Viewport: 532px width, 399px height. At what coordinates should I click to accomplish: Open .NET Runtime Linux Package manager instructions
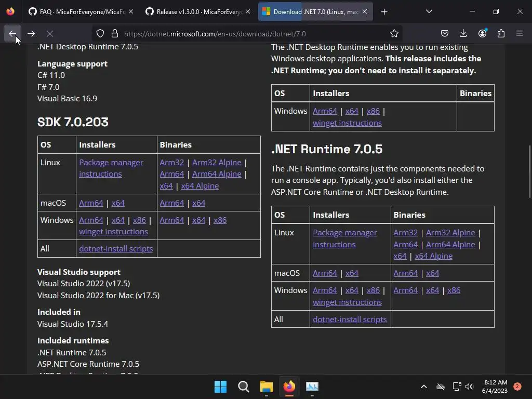(345, 238)
